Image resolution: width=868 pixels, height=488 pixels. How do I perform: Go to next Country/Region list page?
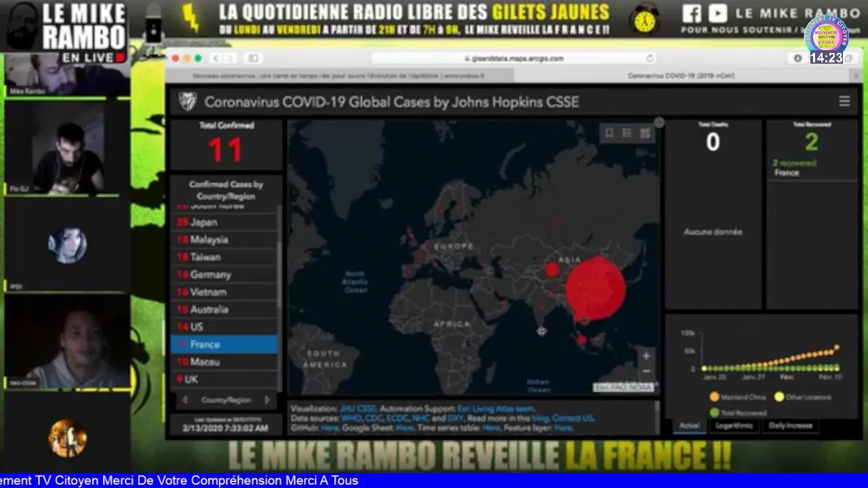267,401
